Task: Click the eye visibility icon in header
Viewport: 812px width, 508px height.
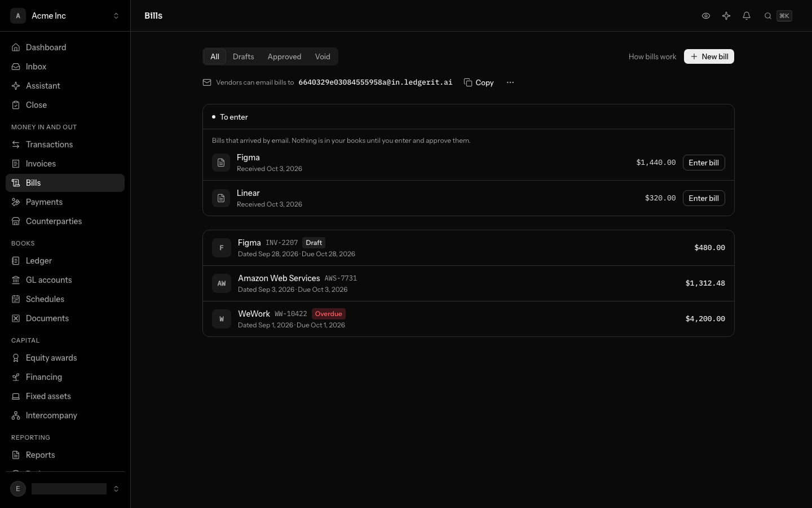Action: click(705, 16)
